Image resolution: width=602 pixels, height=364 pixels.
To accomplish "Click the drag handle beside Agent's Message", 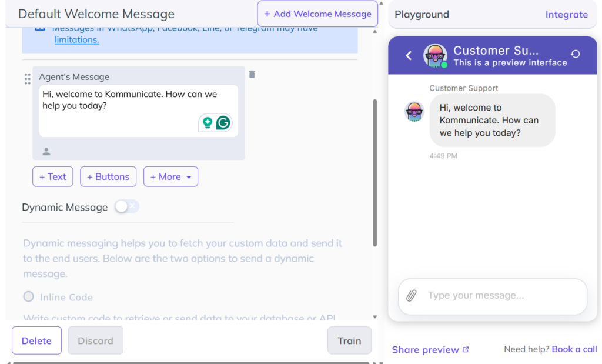I will (27, 79).
